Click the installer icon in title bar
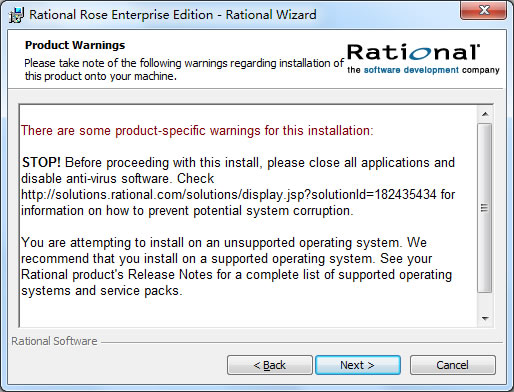Screen dimensions: 514x392 pyautogui.click(x=16, y=15)
